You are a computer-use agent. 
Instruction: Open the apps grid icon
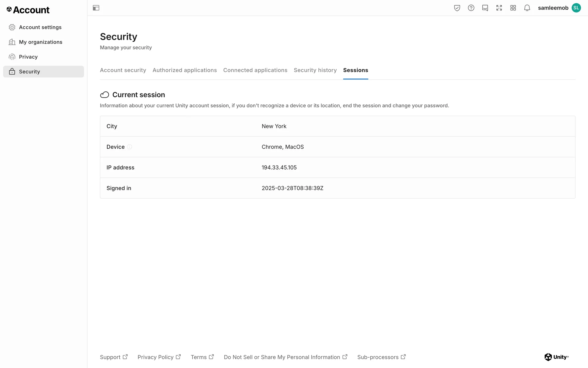coord(513,8)
